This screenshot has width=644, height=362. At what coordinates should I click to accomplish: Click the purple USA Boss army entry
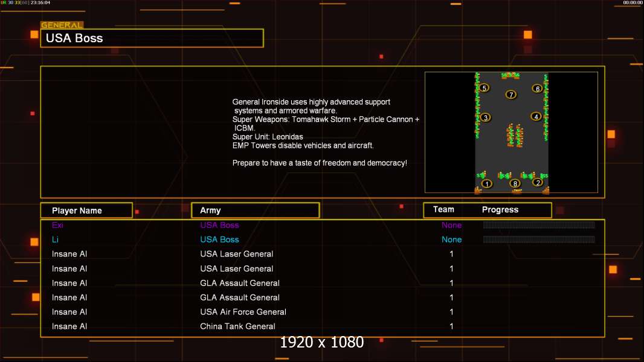[x=219, y=225]
